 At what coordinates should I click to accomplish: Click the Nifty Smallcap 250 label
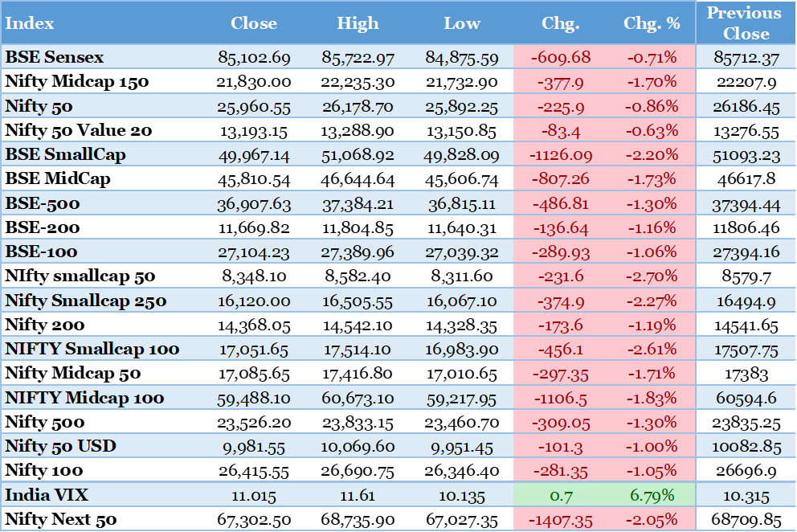tap(86, 301)
